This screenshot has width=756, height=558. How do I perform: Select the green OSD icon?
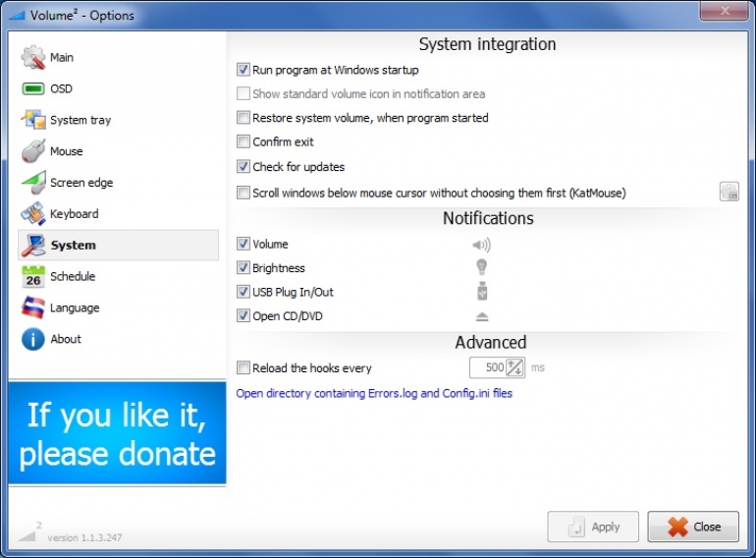pos(32,88)
